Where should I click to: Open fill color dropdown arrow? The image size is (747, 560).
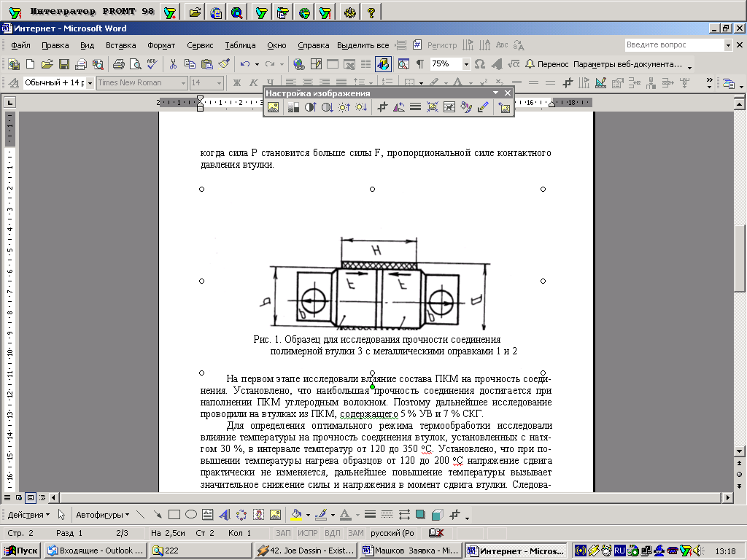309,515
